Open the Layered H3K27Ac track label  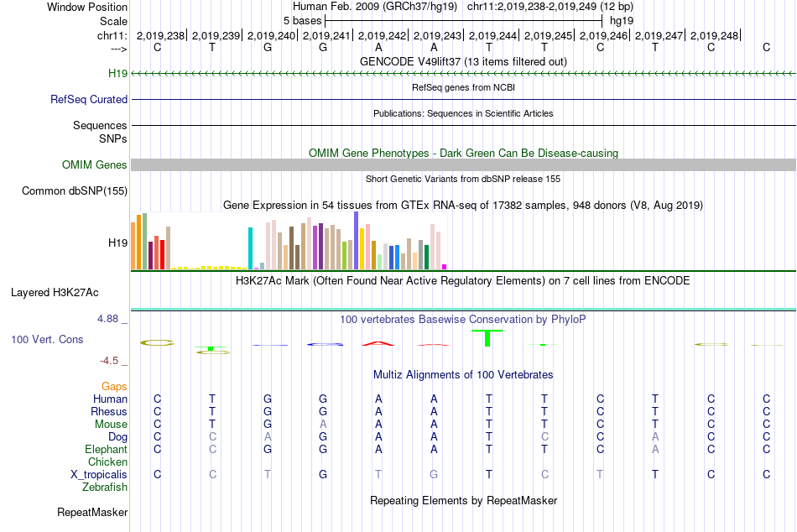point(55,293)
